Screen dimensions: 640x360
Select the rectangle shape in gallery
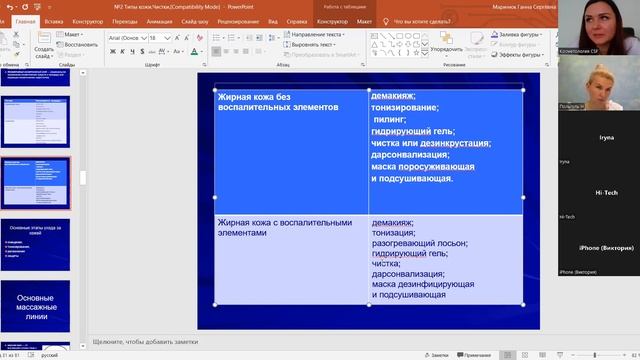coord(400,36)
